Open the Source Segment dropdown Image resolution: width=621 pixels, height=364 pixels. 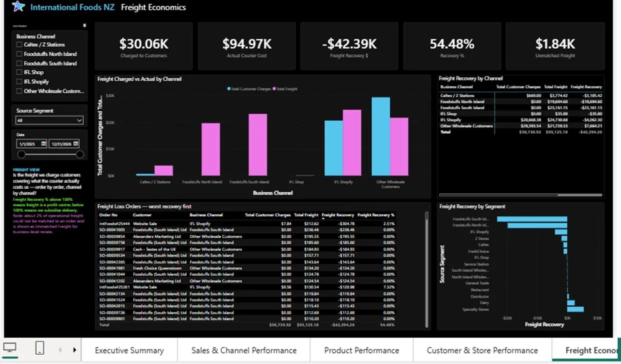[49, 120]
